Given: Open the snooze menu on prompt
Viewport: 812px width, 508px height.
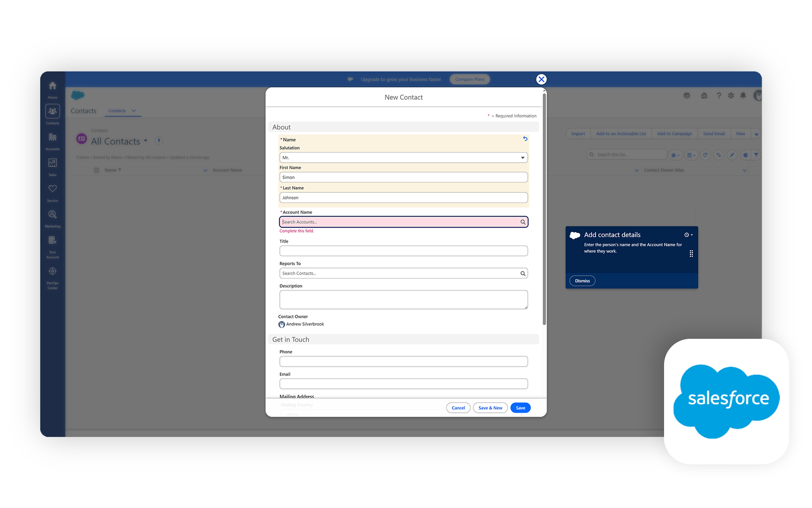Looking at the screenshot, I should point(688,235).
